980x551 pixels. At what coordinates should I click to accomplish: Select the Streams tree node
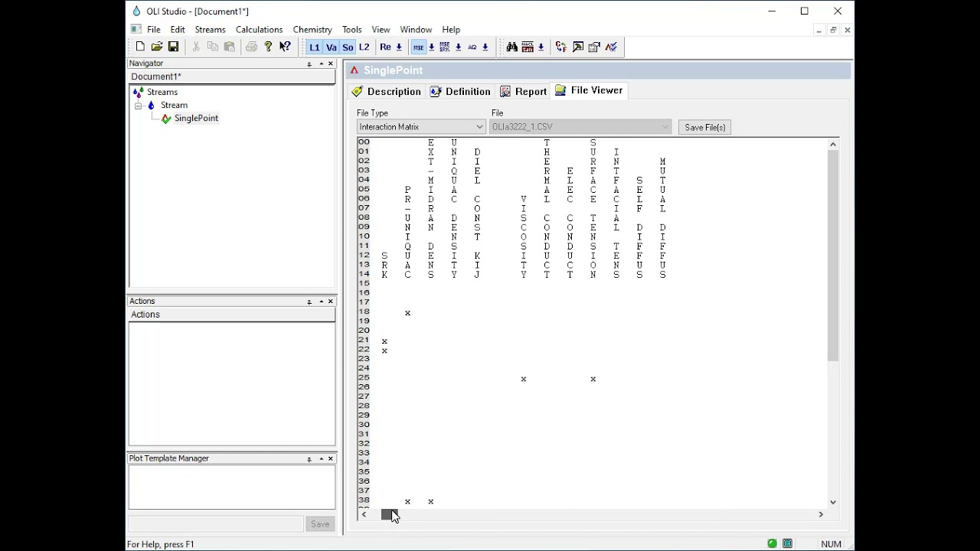(x=162, y=92)
